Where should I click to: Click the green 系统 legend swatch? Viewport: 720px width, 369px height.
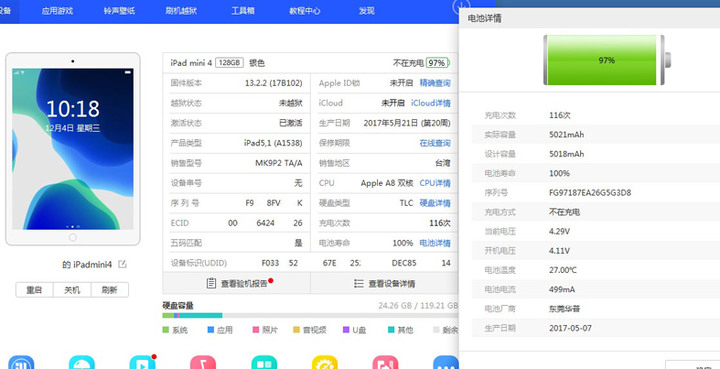(x=166, y=330)
